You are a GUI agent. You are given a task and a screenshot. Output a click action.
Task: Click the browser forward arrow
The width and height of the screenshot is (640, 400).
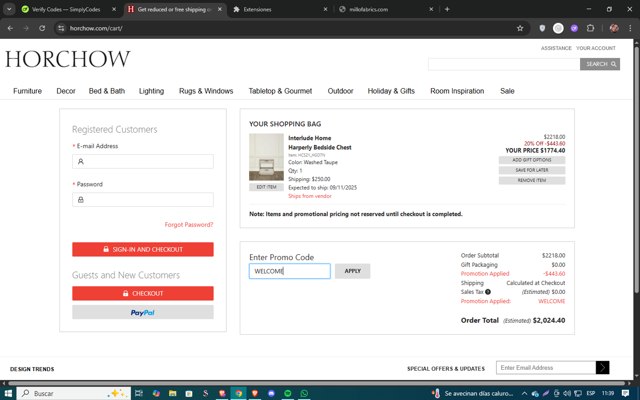[x=26, y=28]
